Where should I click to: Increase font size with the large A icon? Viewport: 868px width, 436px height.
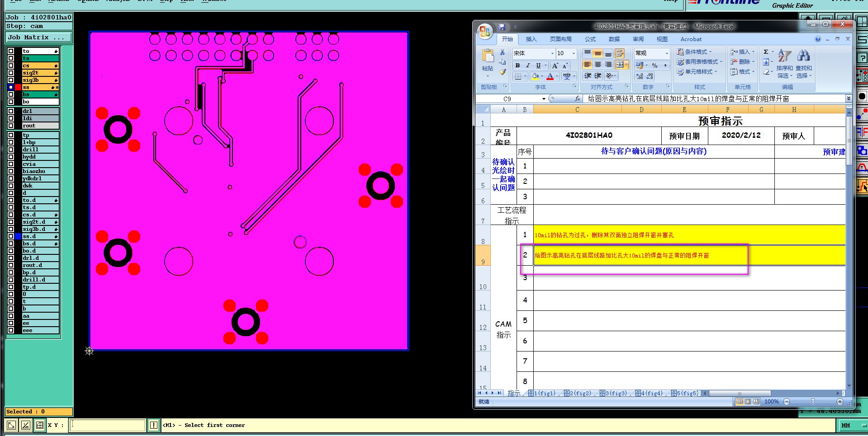pyautogui.click(x=555, y=66)
